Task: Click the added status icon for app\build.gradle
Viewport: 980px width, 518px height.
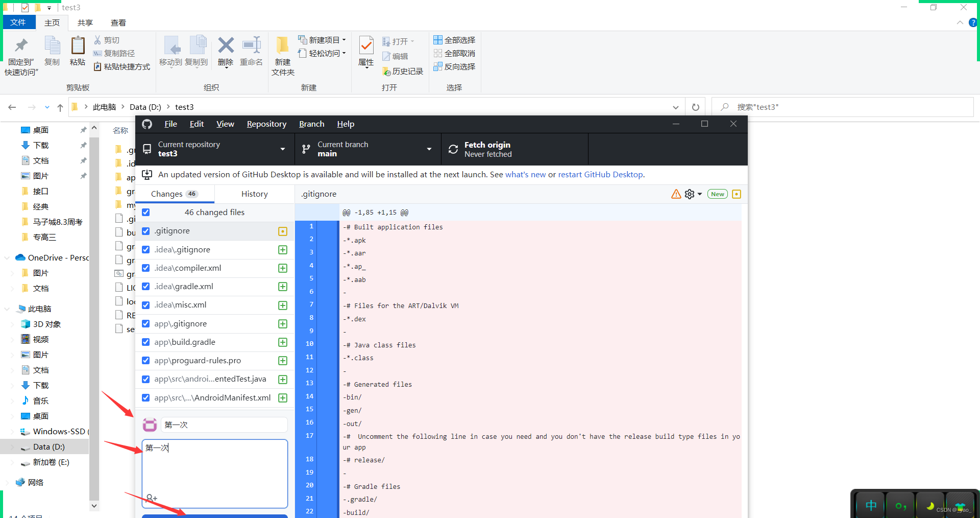Action: [x=283, y=342]
